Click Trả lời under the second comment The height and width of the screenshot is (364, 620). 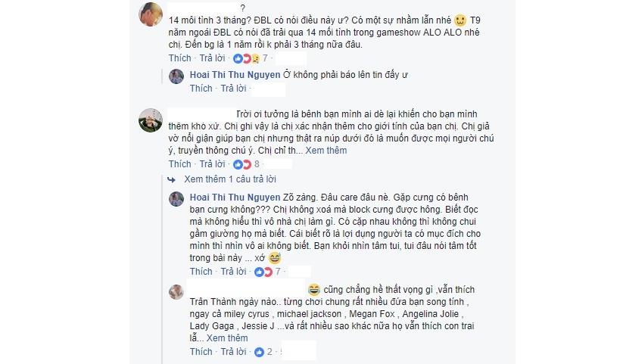212,164
